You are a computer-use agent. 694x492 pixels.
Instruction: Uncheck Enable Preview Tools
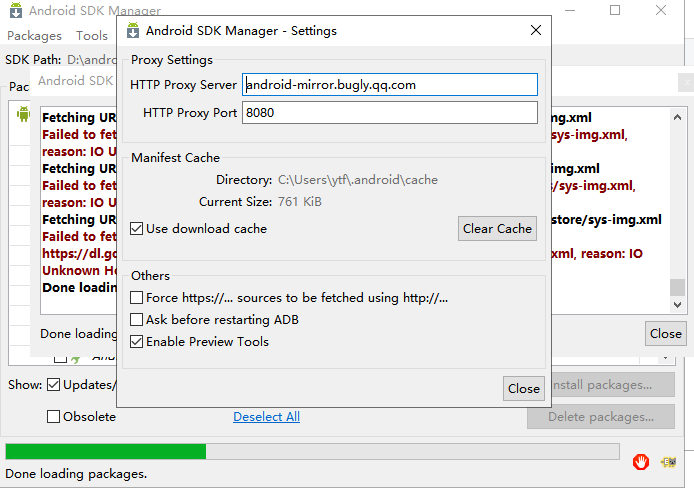[x=136, y=342]
